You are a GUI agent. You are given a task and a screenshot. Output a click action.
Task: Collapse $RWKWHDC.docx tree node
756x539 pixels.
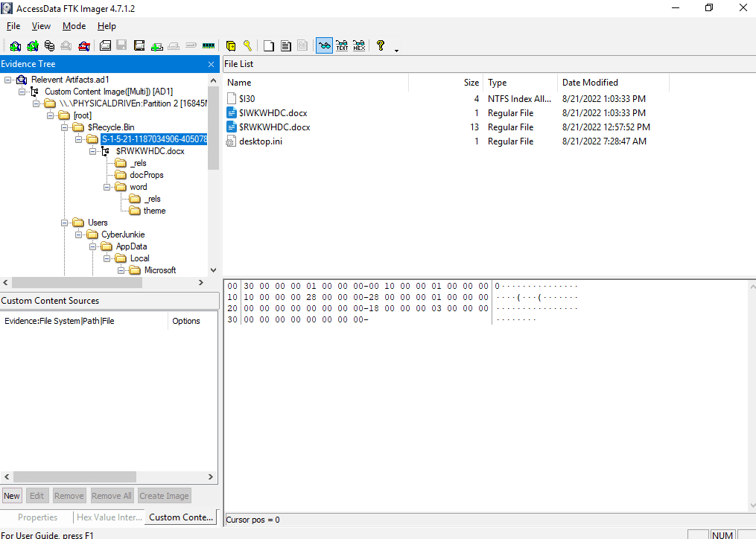pyautogui.click(x=92, y=151)
